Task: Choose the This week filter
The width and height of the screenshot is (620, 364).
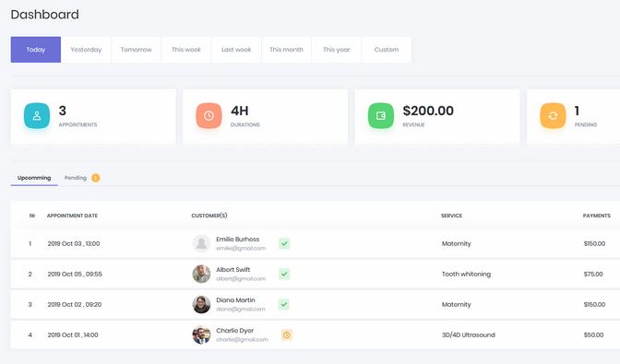Action: (x=186, y=50)
